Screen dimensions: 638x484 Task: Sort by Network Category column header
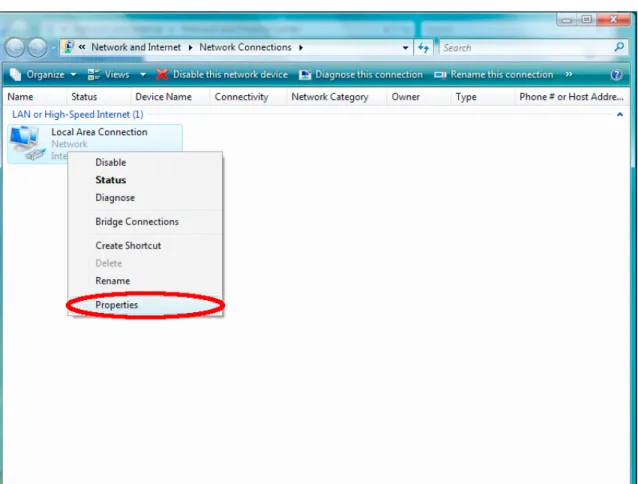pyautogui.click(x=336, y=97)
